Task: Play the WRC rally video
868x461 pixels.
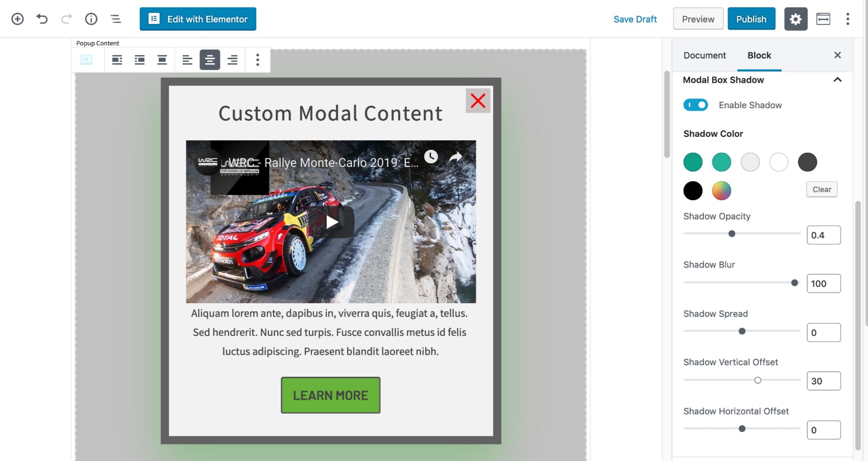Action: click(332, 222)
